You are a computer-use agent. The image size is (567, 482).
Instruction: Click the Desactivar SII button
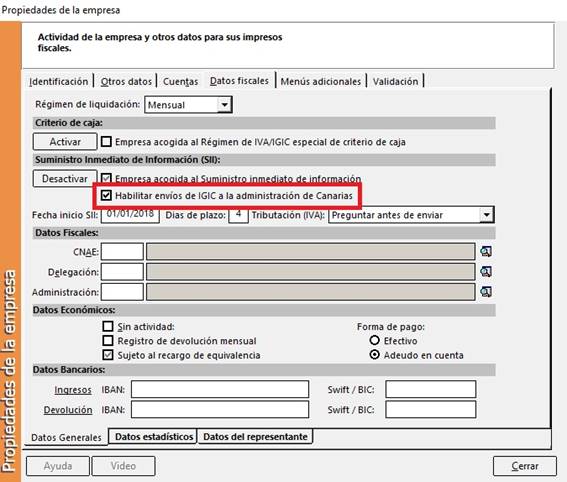click(65, 178)
